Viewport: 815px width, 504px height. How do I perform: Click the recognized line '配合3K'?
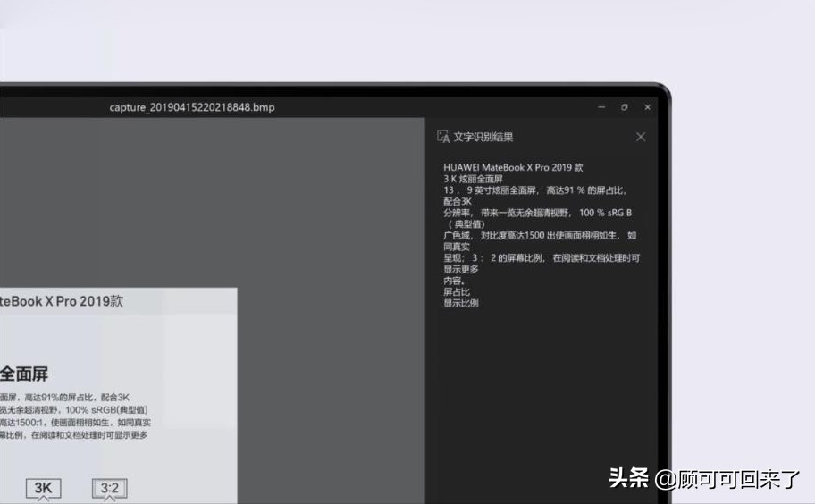click(x=458, y=202)
